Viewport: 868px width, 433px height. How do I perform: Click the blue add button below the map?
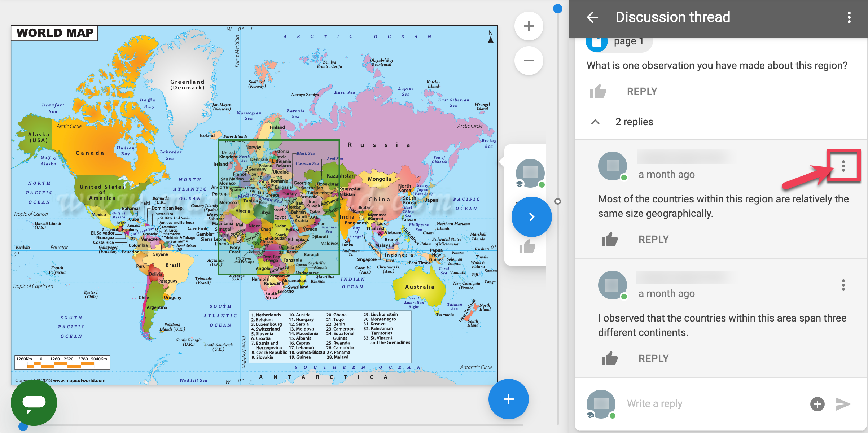pyautogui.click(x=508, y=399)
